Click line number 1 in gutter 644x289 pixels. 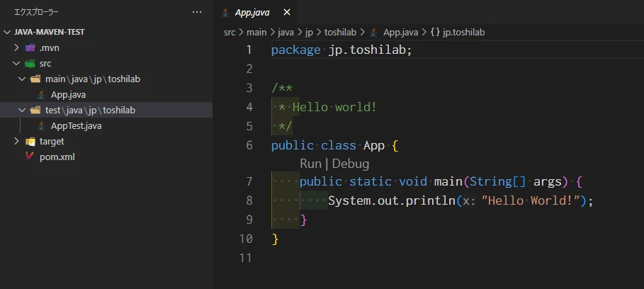click(x=249, y=50)
